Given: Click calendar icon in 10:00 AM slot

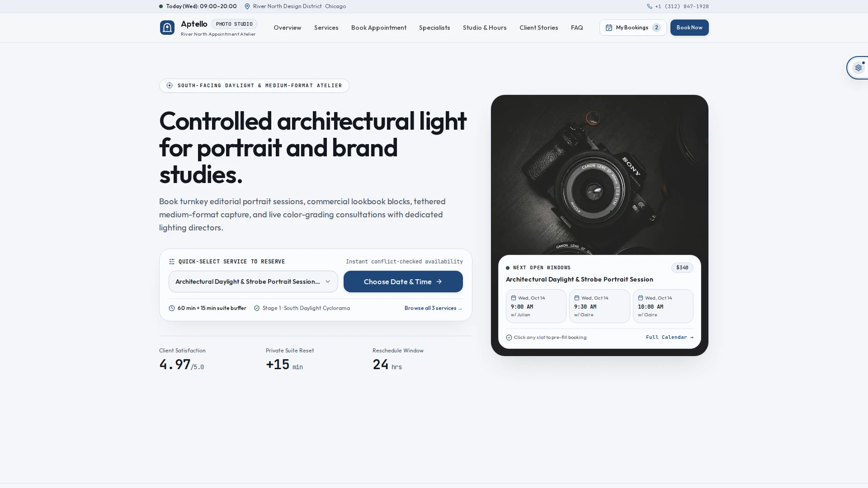Looking at the screenshot, I should (641, 298).
